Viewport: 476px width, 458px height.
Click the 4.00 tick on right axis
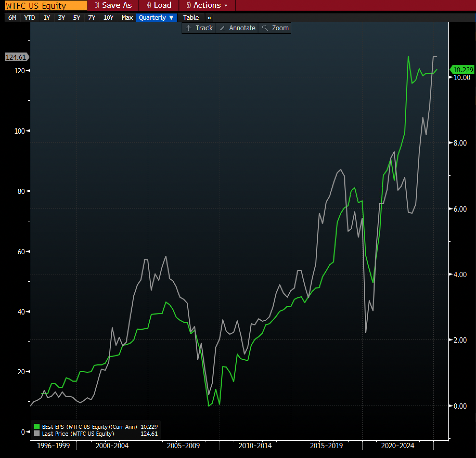click(460, 274)
